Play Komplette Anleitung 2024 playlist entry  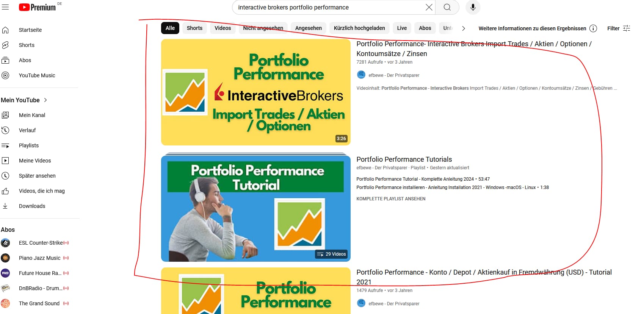423,179
